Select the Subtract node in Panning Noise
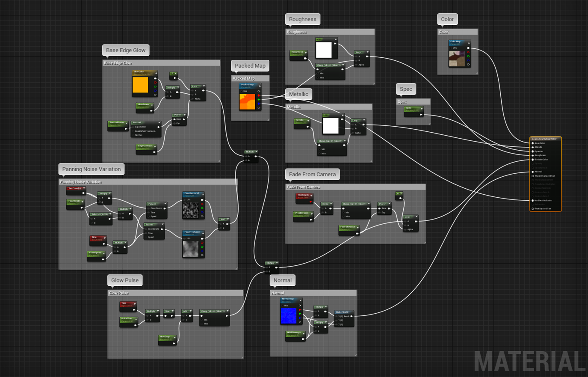 [101, 218]
